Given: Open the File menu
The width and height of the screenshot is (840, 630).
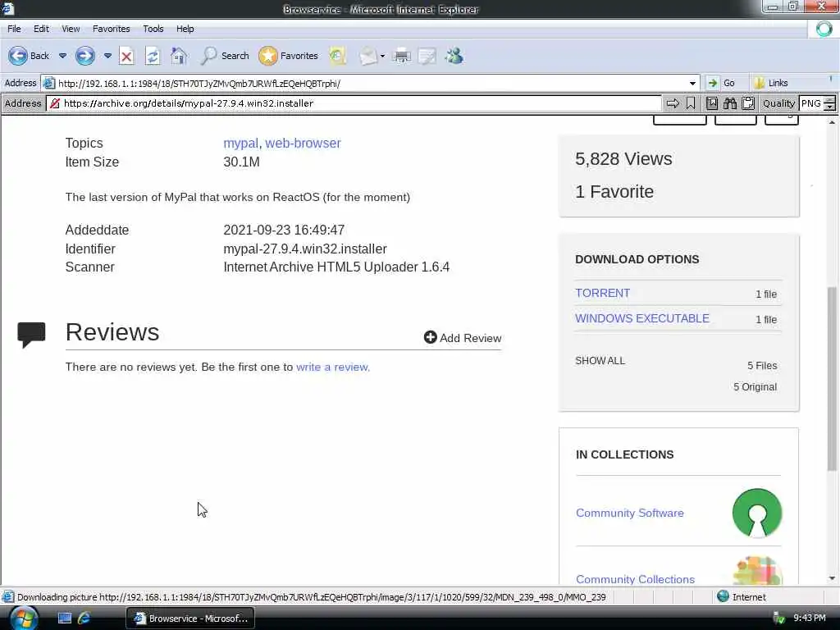Looking at the screenshot, I should point(15,29).
